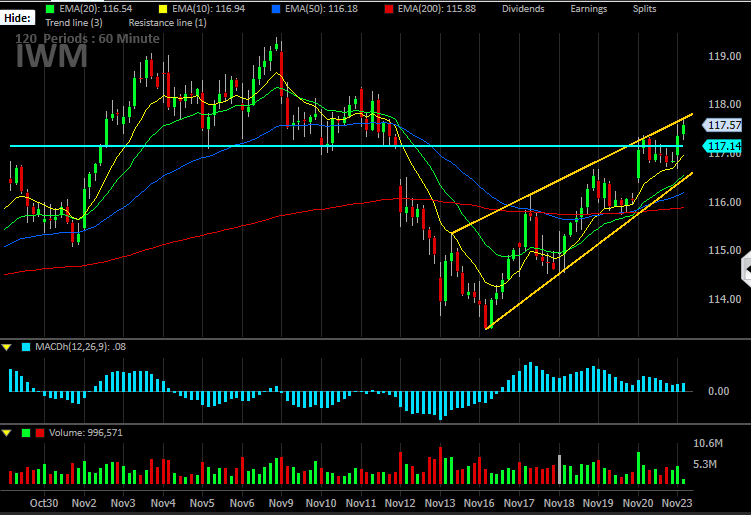Viewport: 751px width, 515px height.
Task: Toggle the EMA(20) green indicator
Action: pos(50,9)
